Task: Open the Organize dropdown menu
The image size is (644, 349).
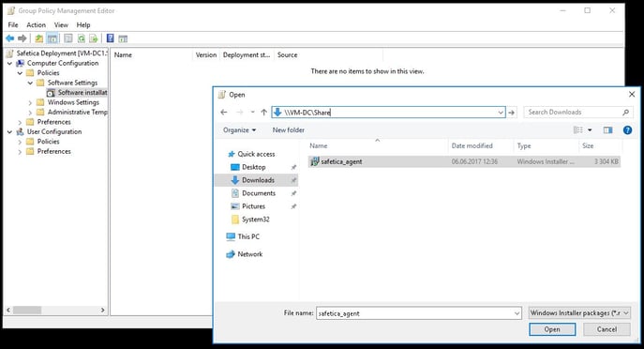Action: (239, 130)
